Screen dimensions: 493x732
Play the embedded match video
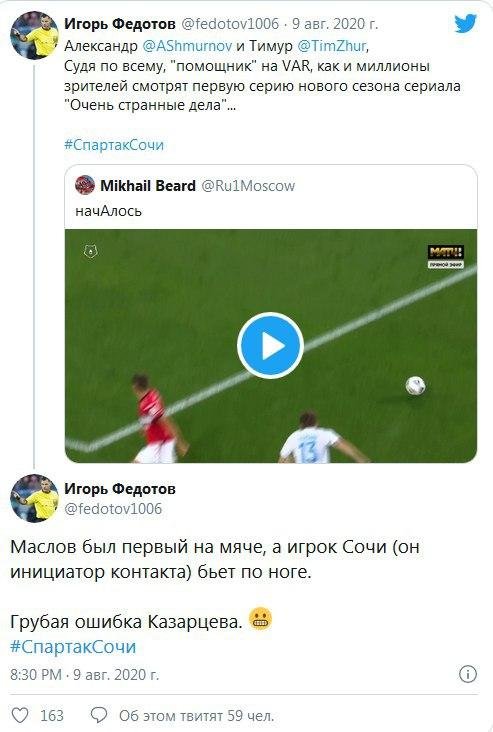pyautogui.click(x=270, y=346)
